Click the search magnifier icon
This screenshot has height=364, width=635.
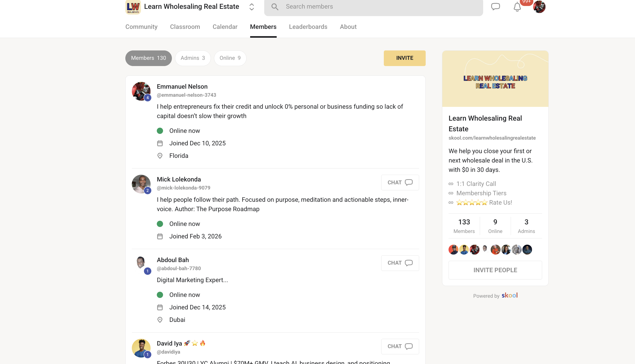pos(275,7)
